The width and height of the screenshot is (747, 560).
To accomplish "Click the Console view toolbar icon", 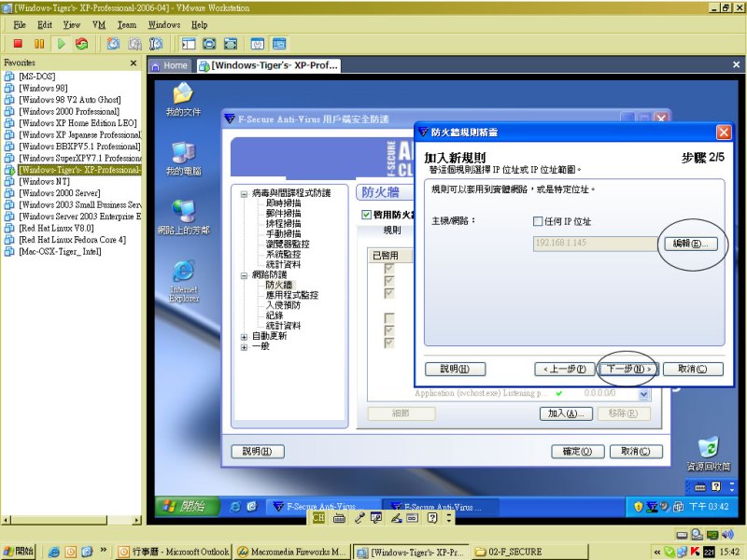I will [279, 44].
